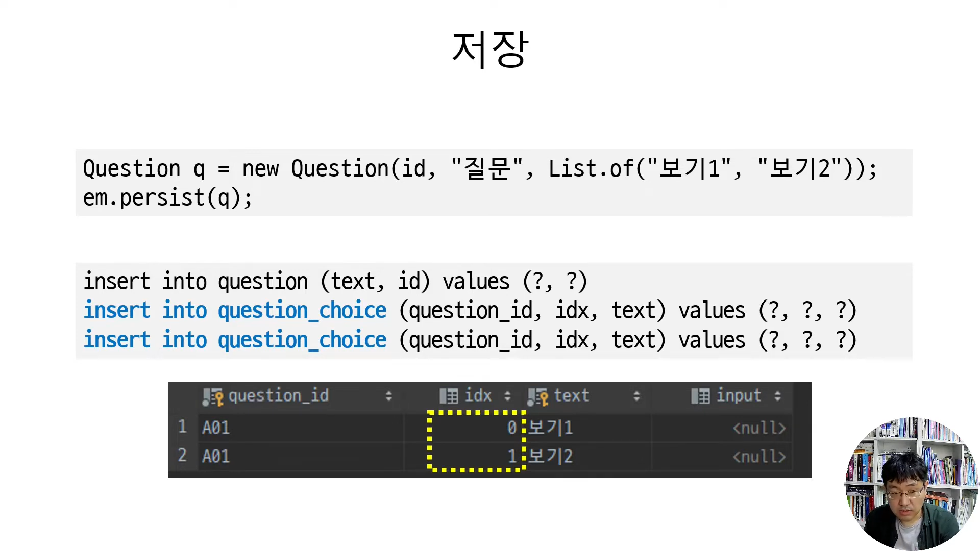Click the first blue question_choice insert statement
980x551 pixels.
[235, 311]
